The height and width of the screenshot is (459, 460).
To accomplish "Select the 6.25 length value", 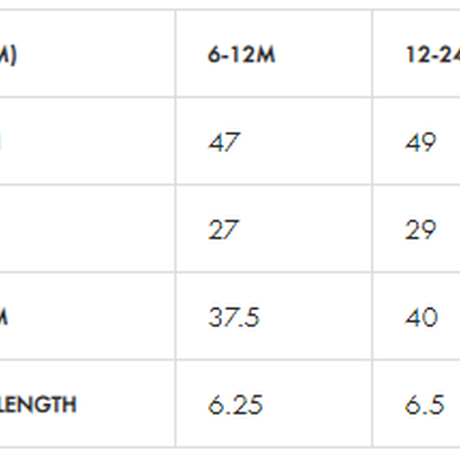I will pos(235,405).
